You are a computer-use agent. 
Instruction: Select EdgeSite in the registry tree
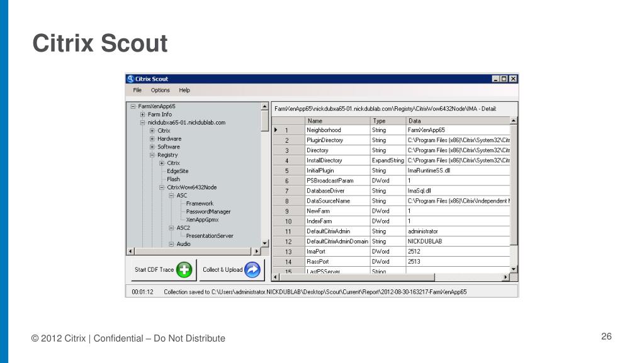[178, 171]
